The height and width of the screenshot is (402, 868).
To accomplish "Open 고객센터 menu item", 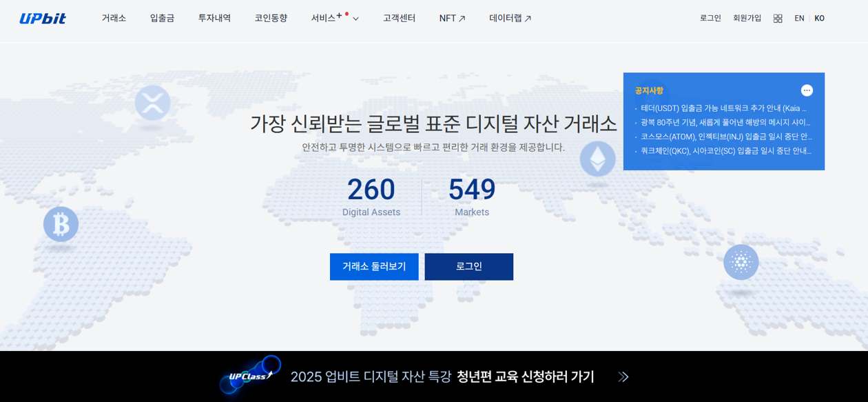I will coord(399,18).
